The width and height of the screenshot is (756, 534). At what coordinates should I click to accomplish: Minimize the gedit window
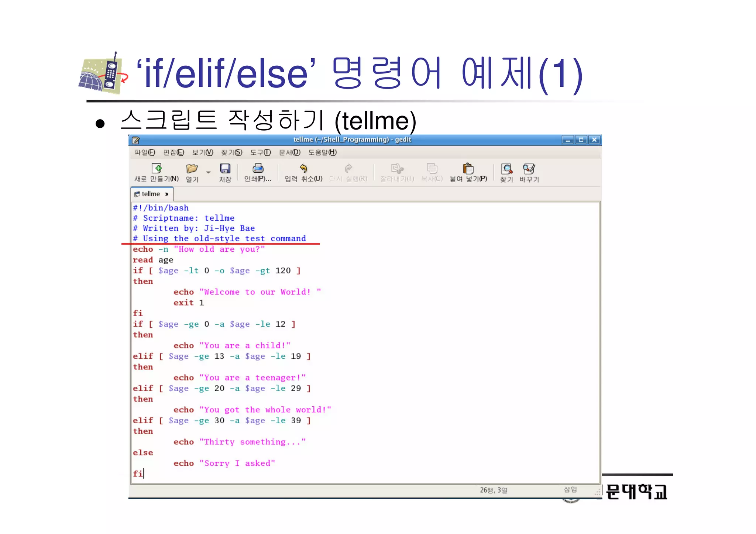pyautogui.click(x=568, y=140)
